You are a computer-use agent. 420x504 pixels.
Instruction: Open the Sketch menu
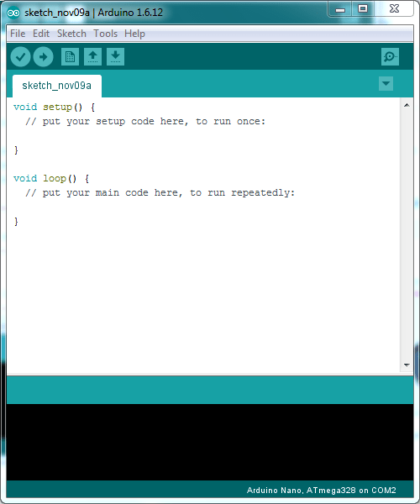(71, 34)
